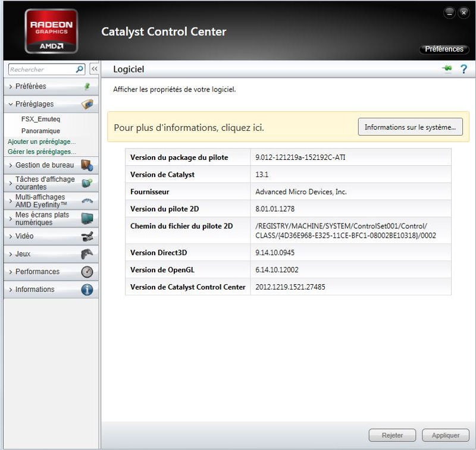
Task: Expand the Performances section
Action: (11, 272)
